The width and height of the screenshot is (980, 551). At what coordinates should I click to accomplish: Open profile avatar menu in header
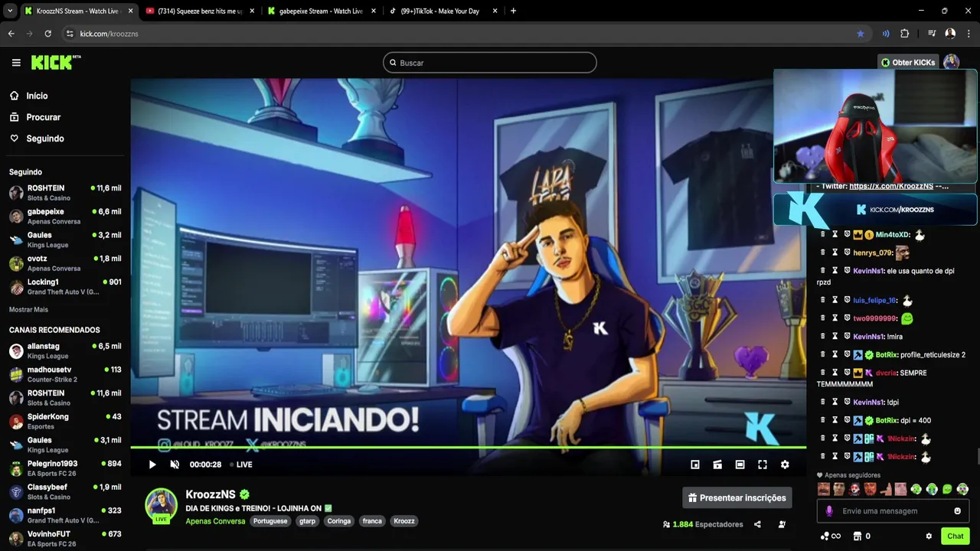[952, 63]
